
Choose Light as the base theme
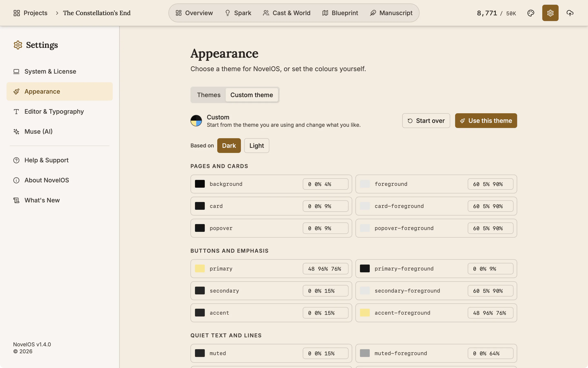pos(257,146)
